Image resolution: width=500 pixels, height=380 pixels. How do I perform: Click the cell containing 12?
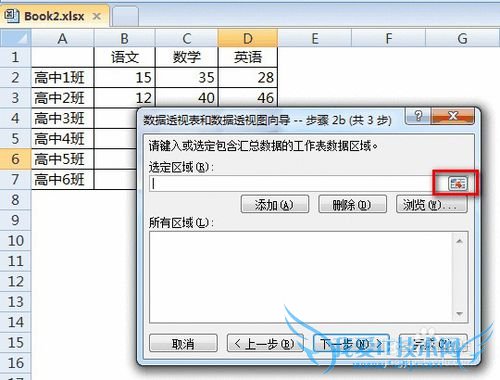point(125,98)
